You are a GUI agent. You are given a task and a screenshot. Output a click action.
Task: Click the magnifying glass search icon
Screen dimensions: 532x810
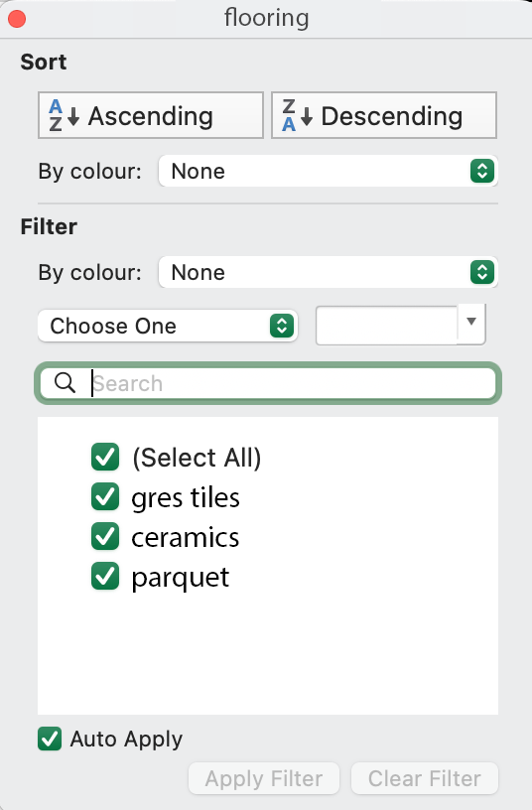pyautogui.click(x=66, y=383)
